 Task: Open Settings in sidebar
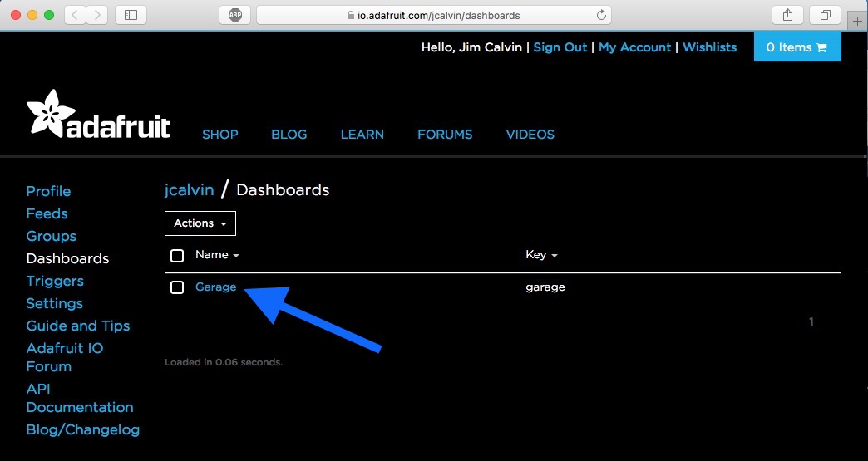(x=54, y=303)
